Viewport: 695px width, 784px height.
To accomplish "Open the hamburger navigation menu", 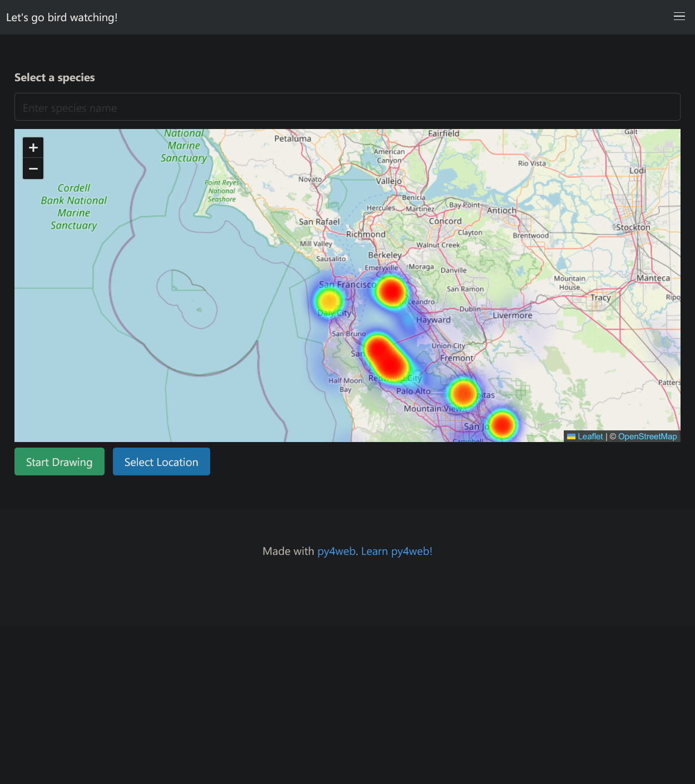I will click(x=679, y=17).
